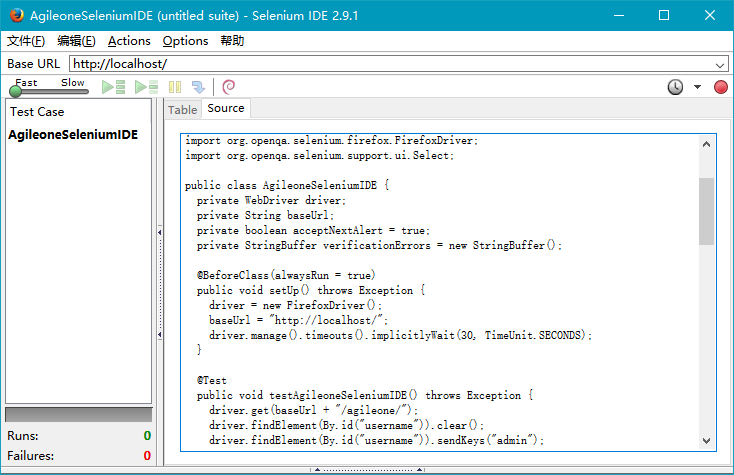
Task: Click the Firefox icon in title bar
Action: pos(17,15)
